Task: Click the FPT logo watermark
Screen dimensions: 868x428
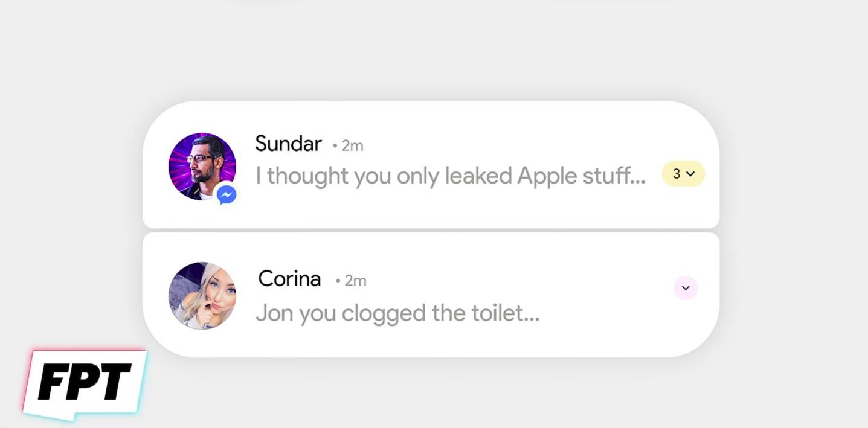Action: [85, 383]
